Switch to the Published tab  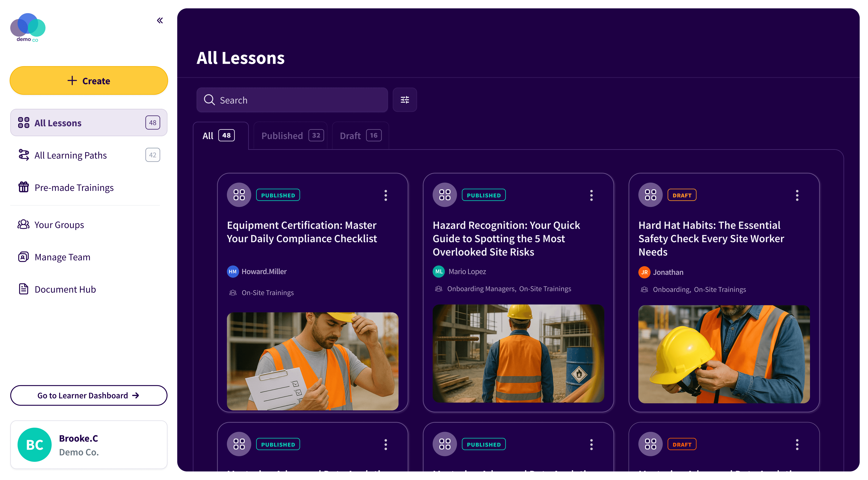point(290,136)
